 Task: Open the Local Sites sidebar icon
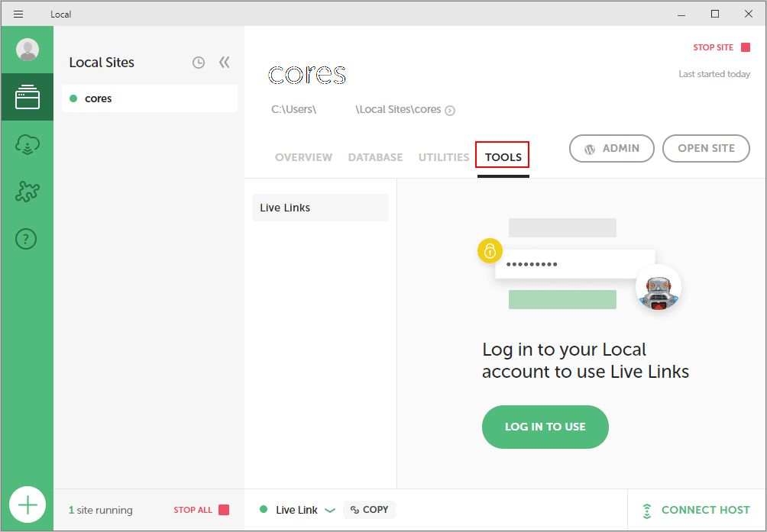coord(28,97)
